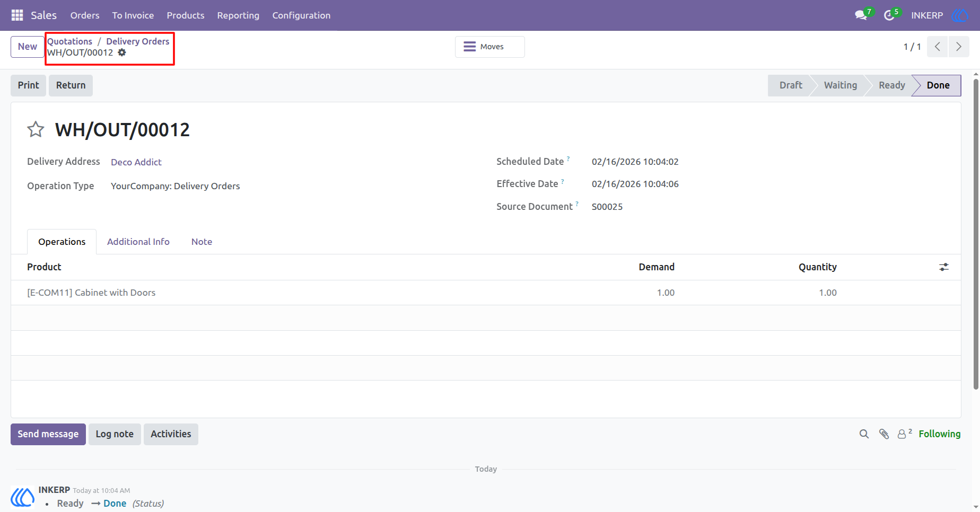Image resolution: width=980 pixels, height=512 pixels.
Task: Open the Sales app title
Action: click(43, 15)
